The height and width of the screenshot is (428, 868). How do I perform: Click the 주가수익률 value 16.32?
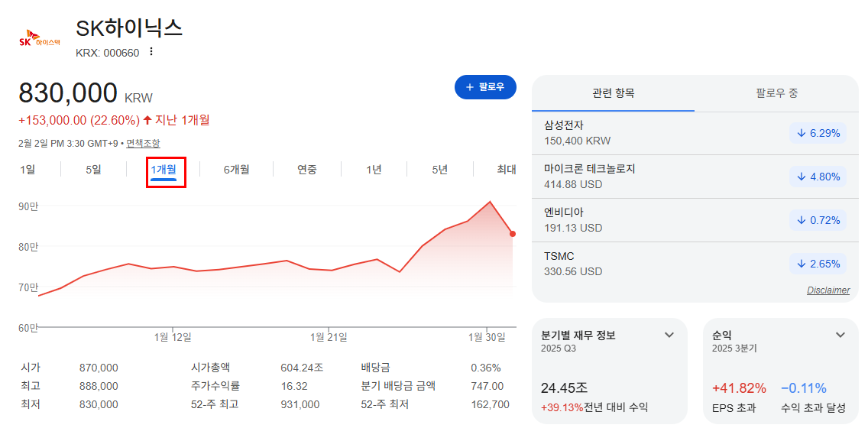pos(294,386)
